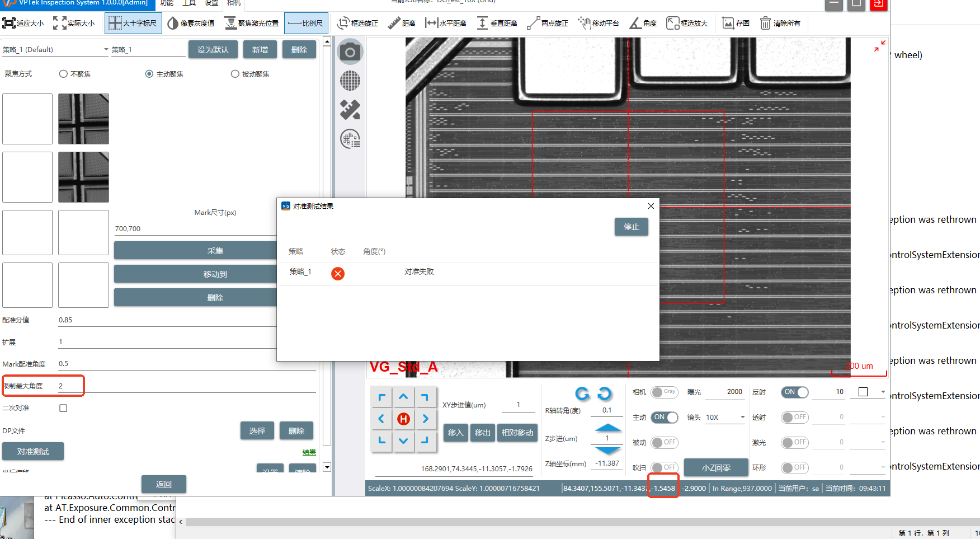The width and height of the screenshot is (980, 539).
Task: Select the 距离 distance measuring tool
Action: coord(402,23)
